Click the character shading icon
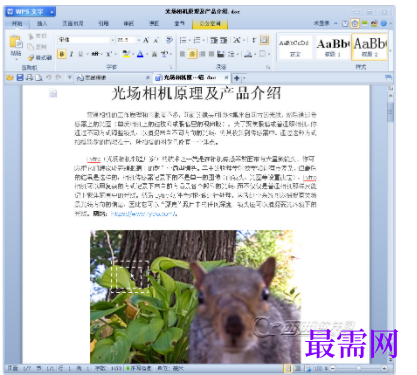Image resolution: width=417 pixels, height=375 pixels. tap(154, 54)
